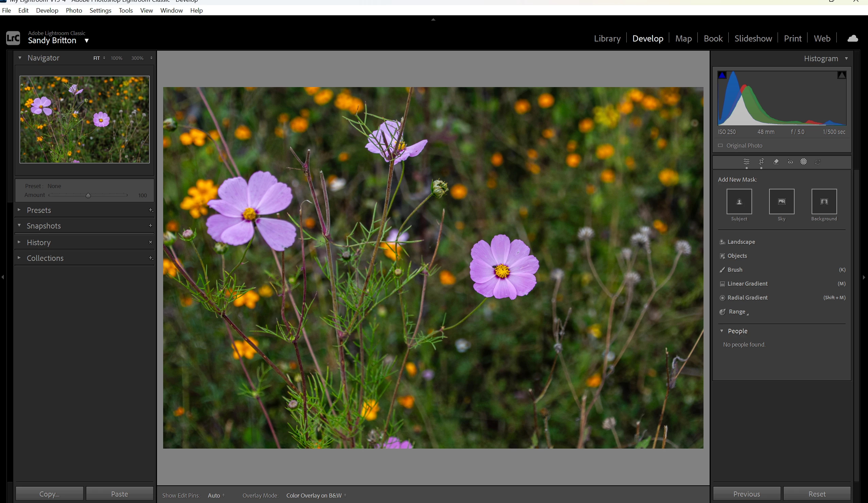Select the Crop and rotate tool
Image resolution: width=868 pixels, height=503 pixels.
point(761,162)
